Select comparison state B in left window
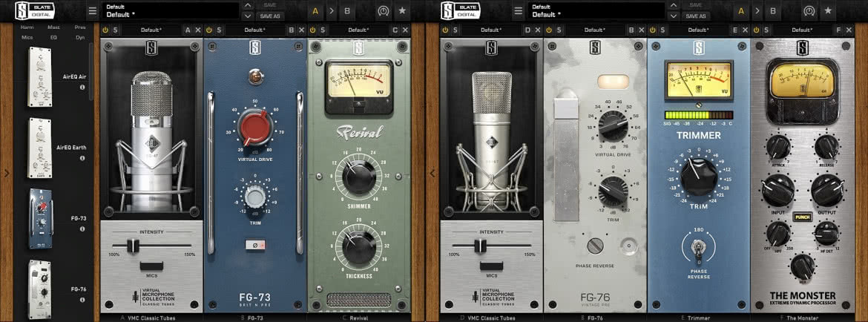 (x=347, y=10)
